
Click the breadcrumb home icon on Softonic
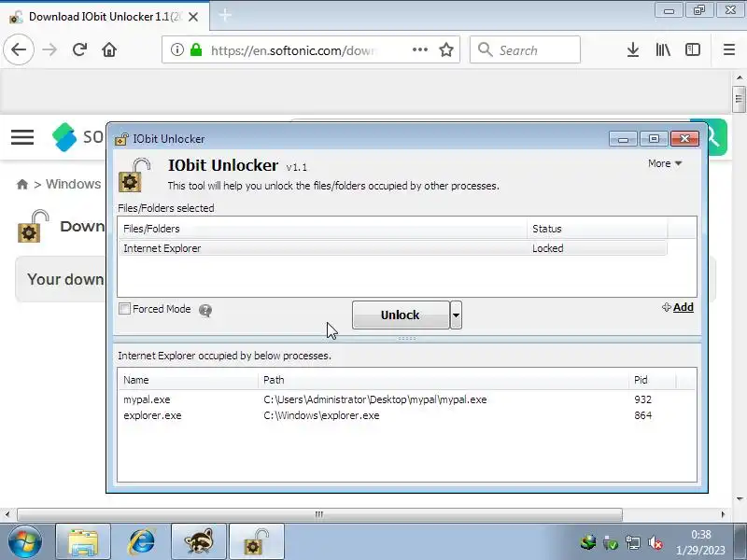click(x=21, y=184)
